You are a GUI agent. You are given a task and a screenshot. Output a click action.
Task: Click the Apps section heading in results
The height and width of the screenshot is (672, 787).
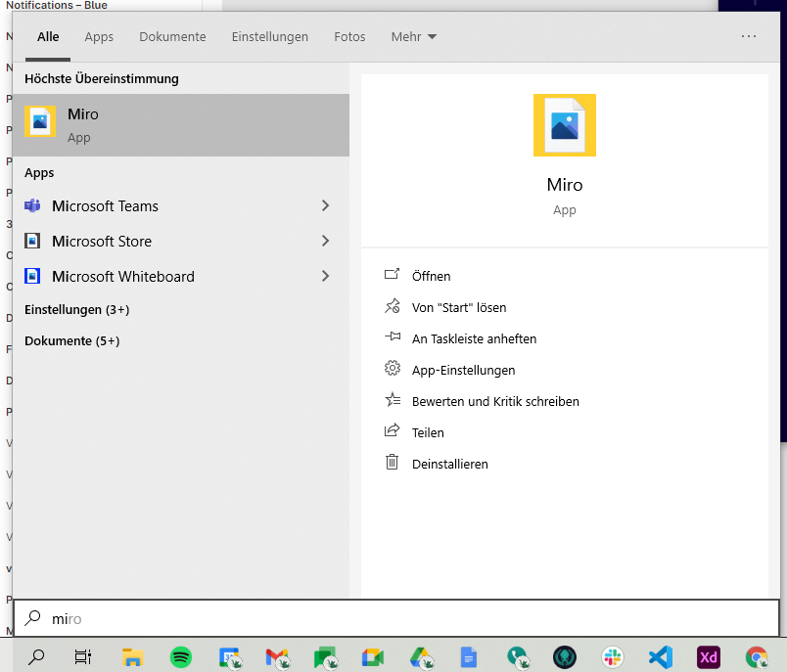click(39, 173)
